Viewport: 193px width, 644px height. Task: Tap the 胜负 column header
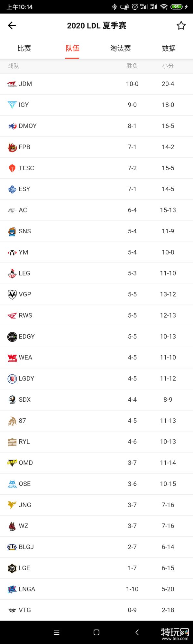(x=132, y=66)
